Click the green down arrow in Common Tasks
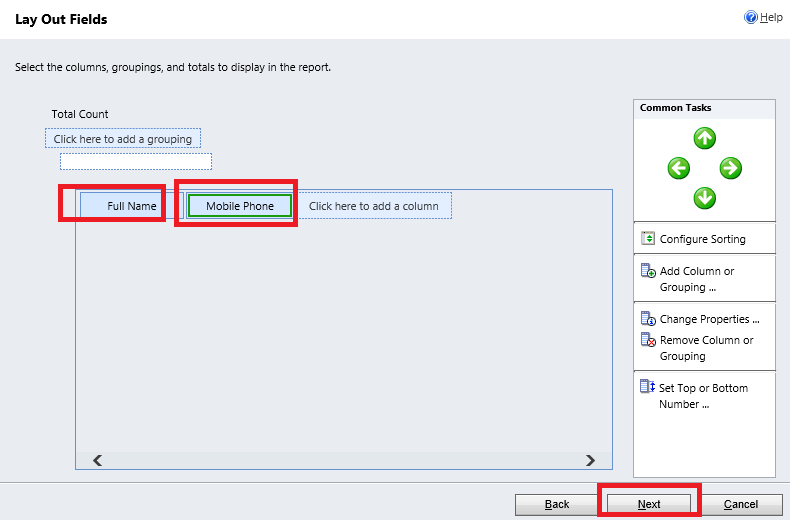This screenshot has height=520, width=790. 704,198
